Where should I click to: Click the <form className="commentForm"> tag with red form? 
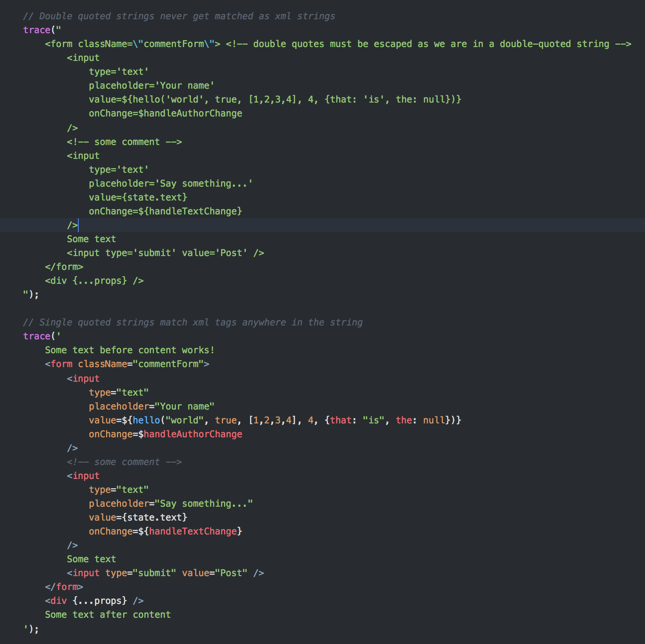[x=127, y=364]
